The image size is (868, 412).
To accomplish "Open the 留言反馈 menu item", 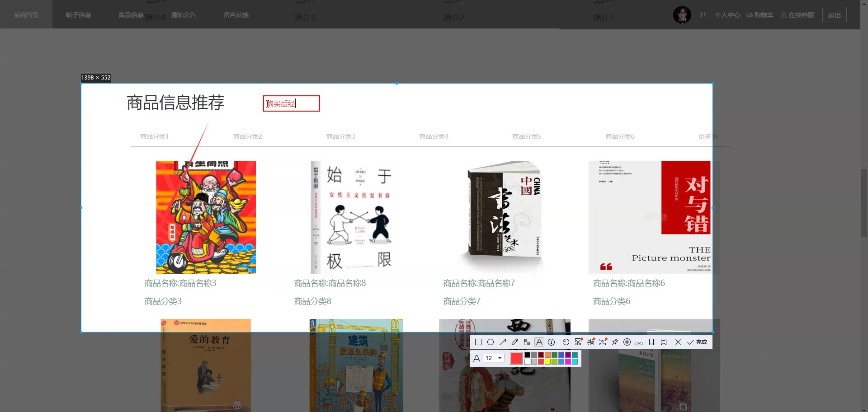I will [236, 15].
